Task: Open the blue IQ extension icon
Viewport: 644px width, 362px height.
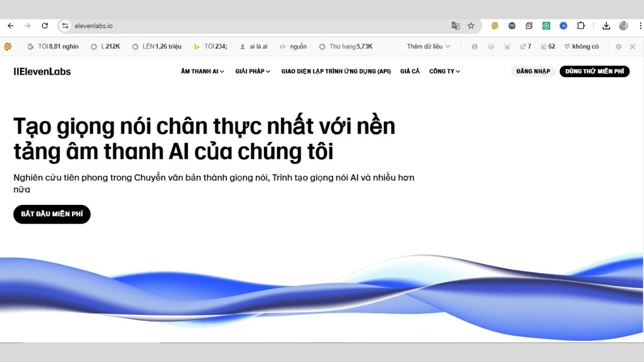Action: click(x=563, y=26)
